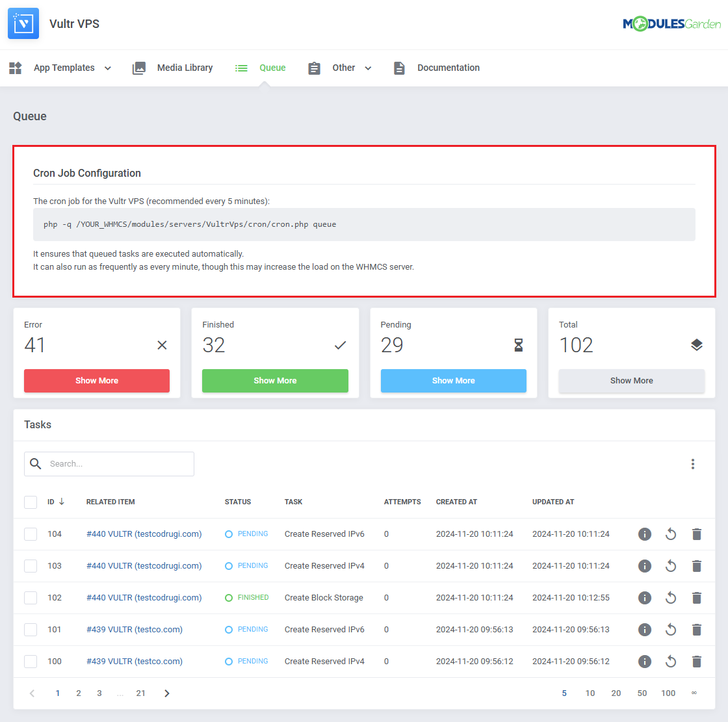728x722 pixels.
Task: Go to page 2
Action: point(79,693)
